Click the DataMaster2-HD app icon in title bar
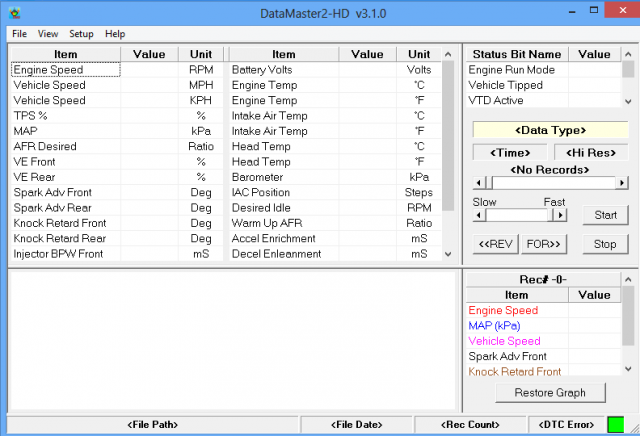Image resolution: width=640 pixels, height=436 pixels. 15,13
